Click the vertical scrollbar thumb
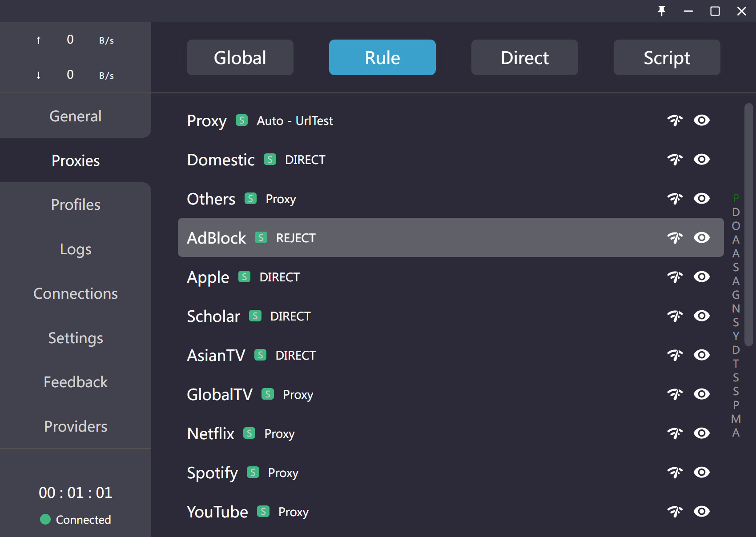 [x=749, y=224]
